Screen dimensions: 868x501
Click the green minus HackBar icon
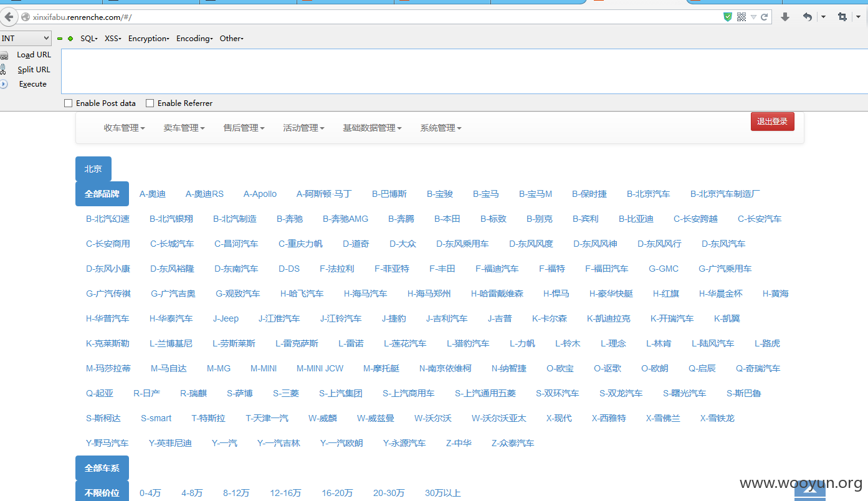pyautogui.click(x=60, y=39)
